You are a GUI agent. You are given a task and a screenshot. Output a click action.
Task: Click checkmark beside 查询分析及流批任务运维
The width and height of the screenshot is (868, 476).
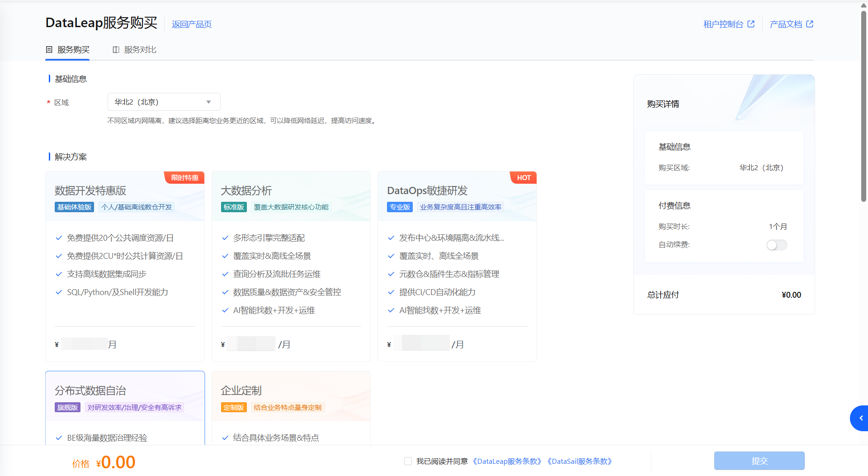tap(225, 274)
